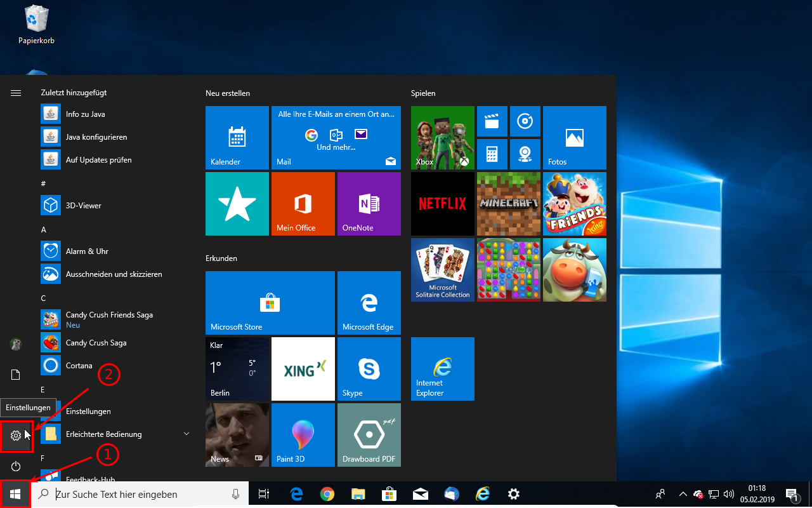The width and height of the screenshot is (812, 508).
Task: Click the Power button icon
Action: 16,467
